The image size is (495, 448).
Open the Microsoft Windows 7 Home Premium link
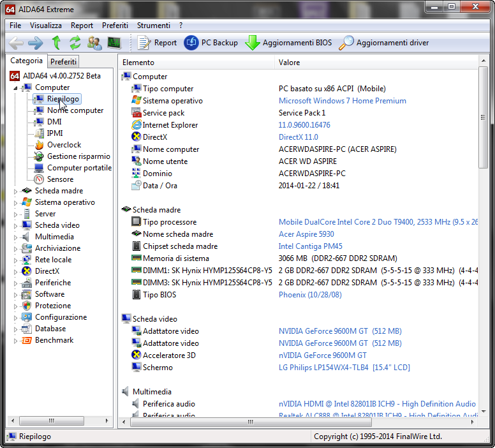[x=342, y=101]
